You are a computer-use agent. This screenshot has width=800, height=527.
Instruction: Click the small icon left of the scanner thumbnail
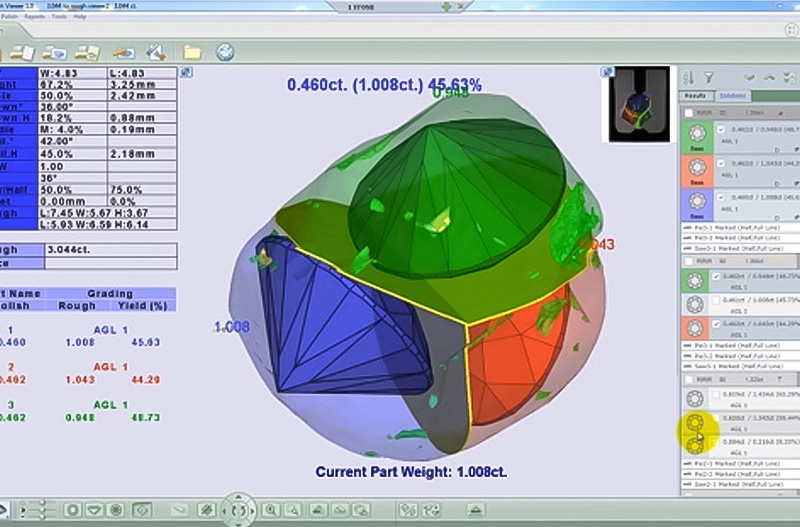tap(607, 72)
